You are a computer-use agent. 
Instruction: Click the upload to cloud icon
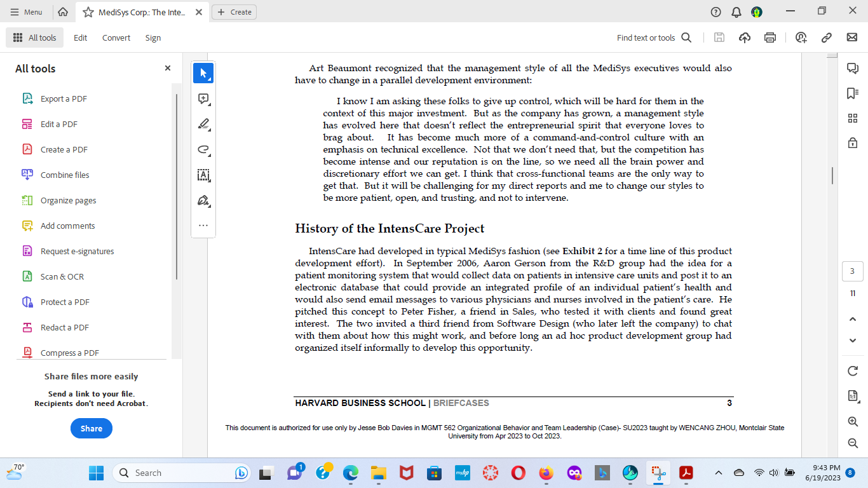[745, 37]
